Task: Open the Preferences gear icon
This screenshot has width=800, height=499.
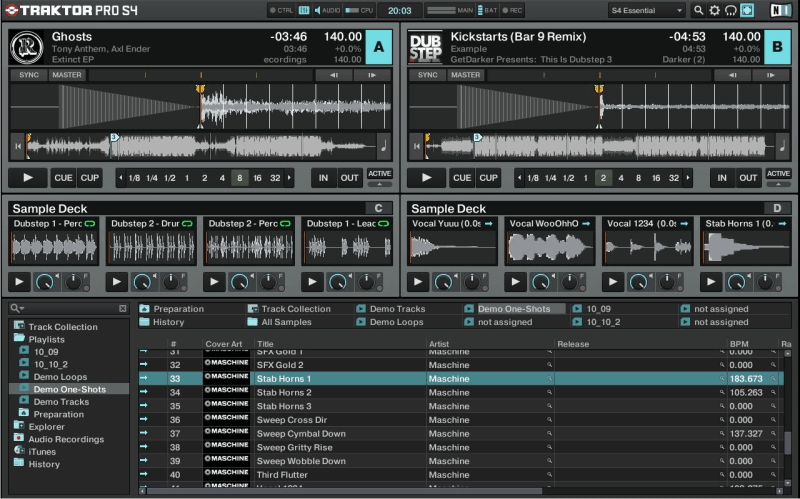Action: coord(714,10)
